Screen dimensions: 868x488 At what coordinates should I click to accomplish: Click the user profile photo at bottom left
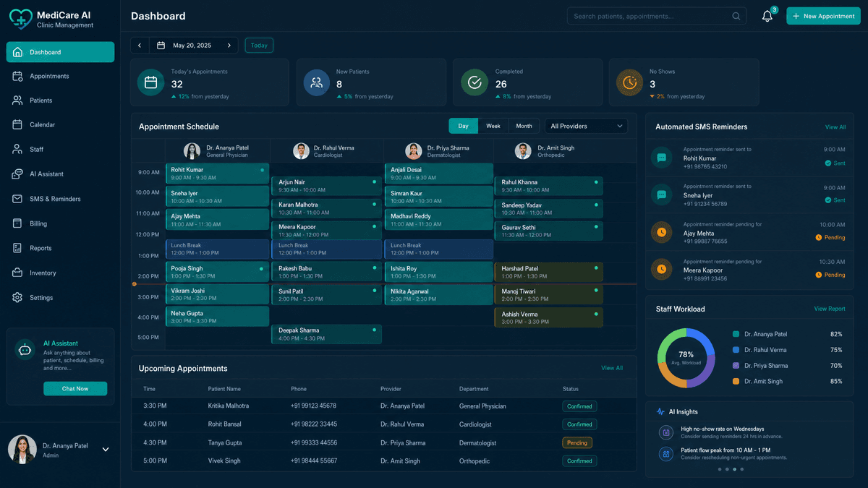22,449
